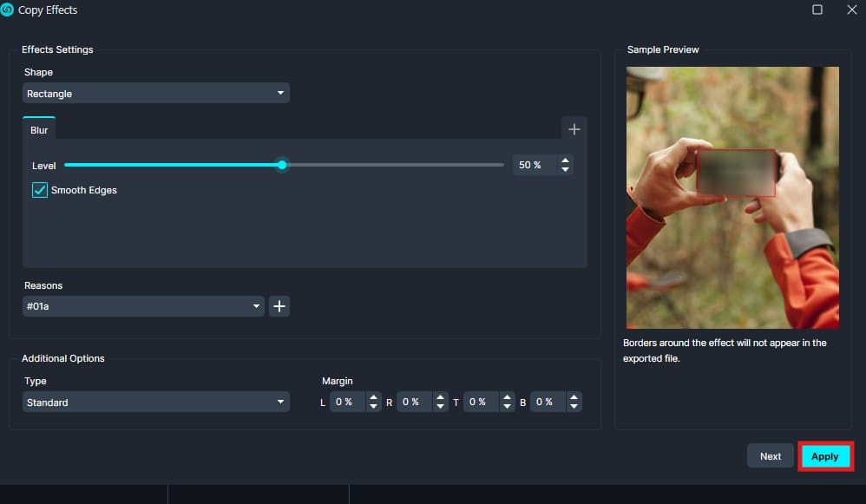Decrease the blur Level with the down stepper

pyautogui.click(x=565, y=169)
